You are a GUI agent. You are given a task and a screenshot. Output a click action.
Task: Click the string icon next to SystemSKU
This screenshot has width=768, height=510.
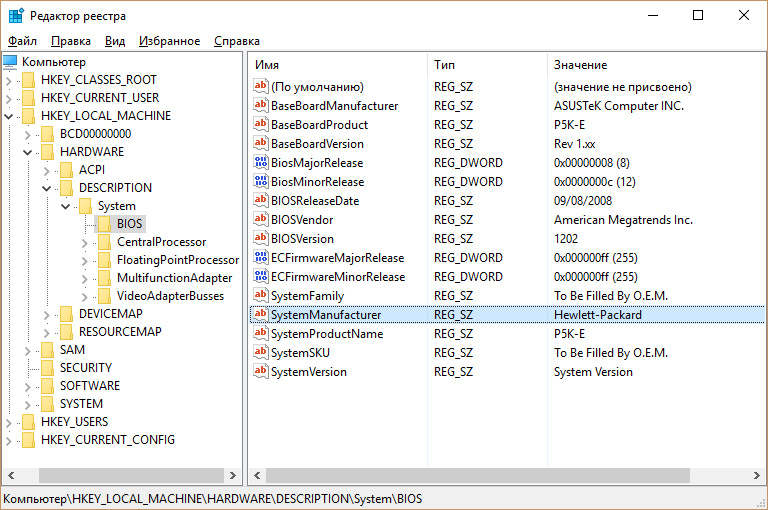(261, 353)
